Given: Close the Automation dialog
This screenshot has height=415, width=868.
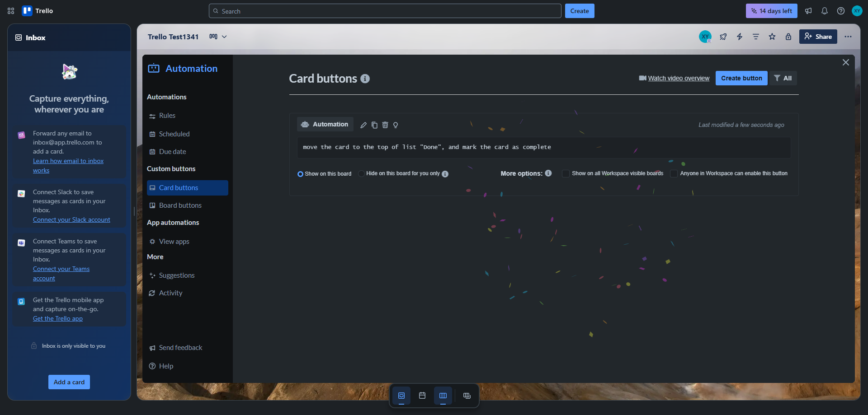Looking at the screenshot, I should 846,62.
